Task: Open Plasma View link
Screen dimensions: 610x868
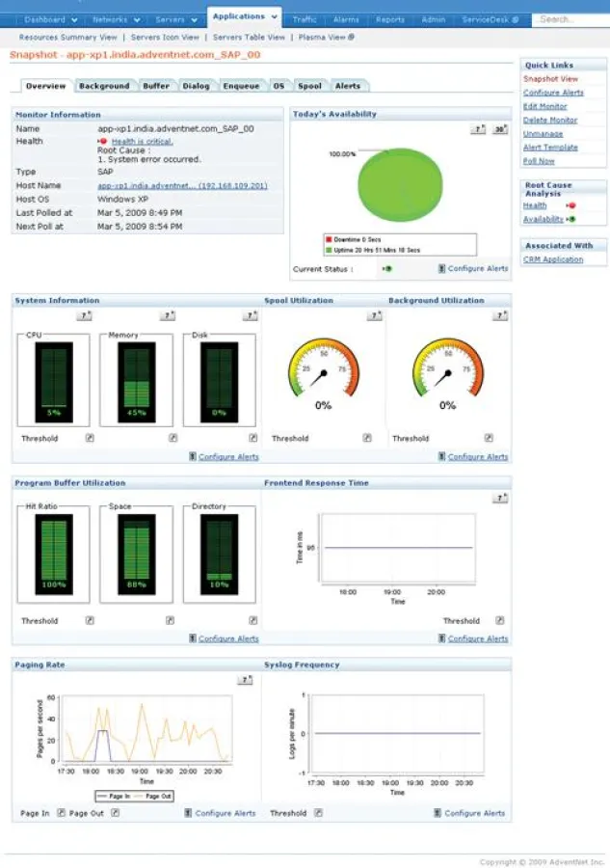Action: pyautogui.click(x=327, y=37)
